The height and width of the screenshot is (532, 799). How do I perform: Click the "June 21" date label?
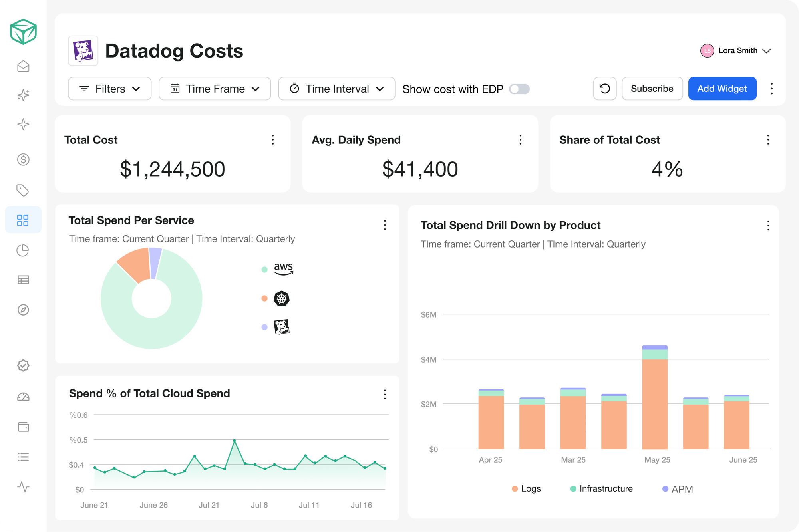(94, 505)
